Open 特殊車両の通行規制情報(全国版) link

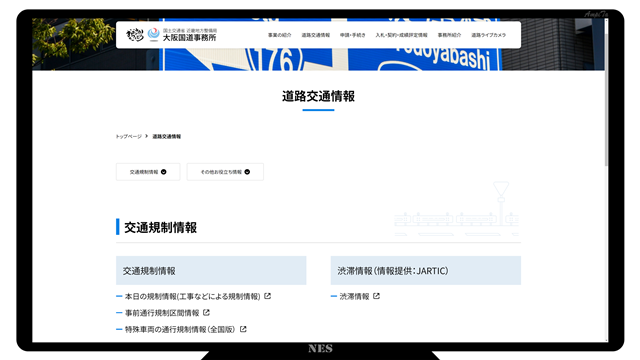coord(180,329)
